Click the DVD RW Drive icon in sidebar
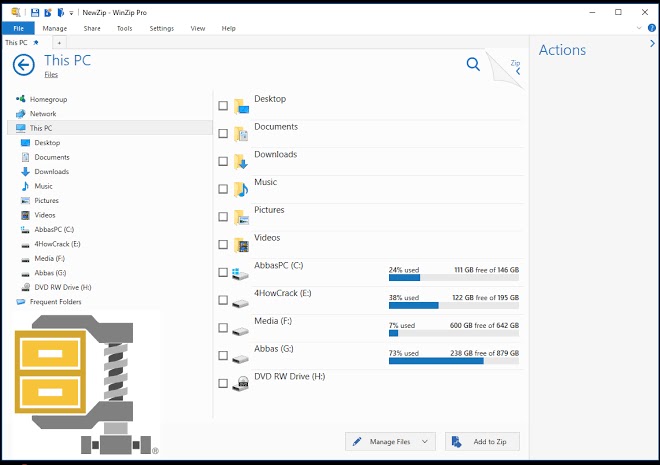The image size is (660, 465). click(x=25, y=287)
